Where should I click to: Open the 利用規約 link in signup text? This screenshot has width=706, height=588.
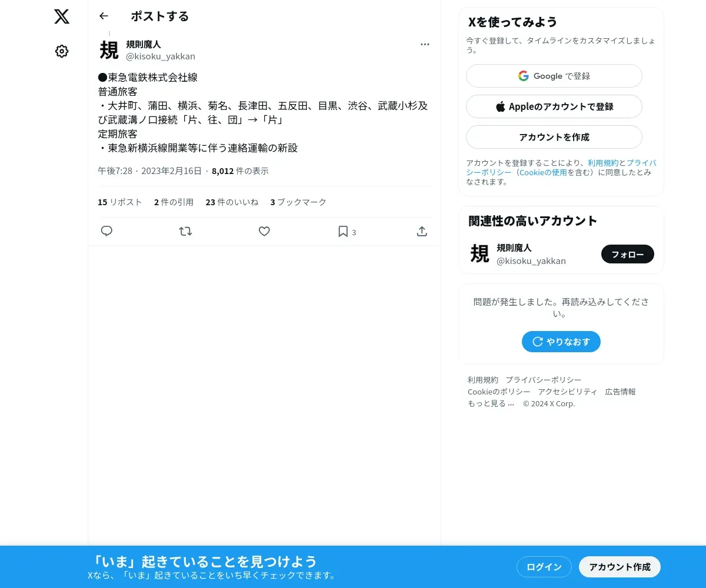[x=603, y=163]
